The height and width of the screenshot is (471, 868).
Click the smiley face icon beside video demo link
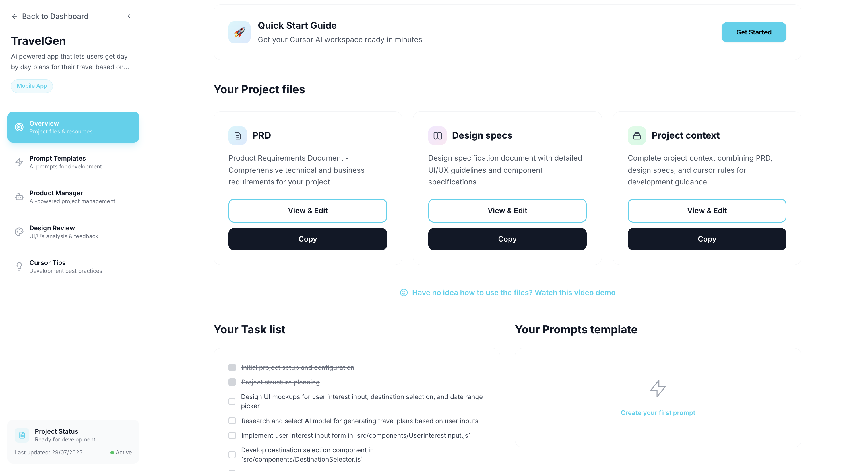(404, 293)
